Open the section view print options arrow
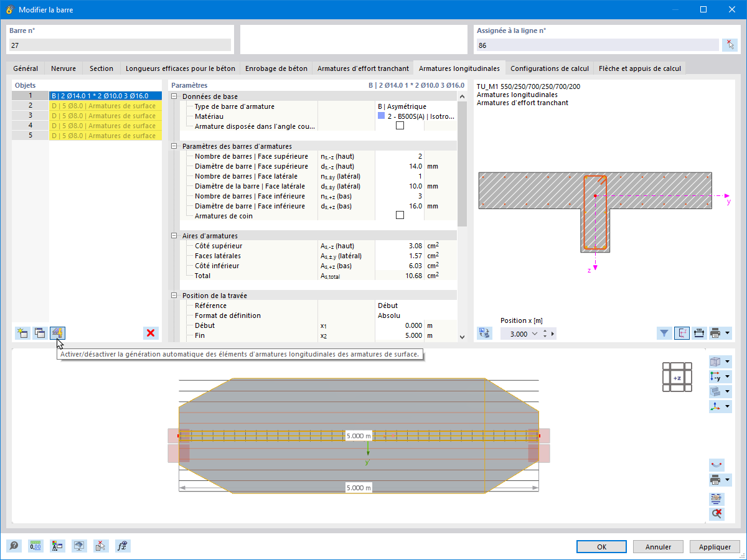The height and width of the screenshot is (560, 747). coord(728,334)
